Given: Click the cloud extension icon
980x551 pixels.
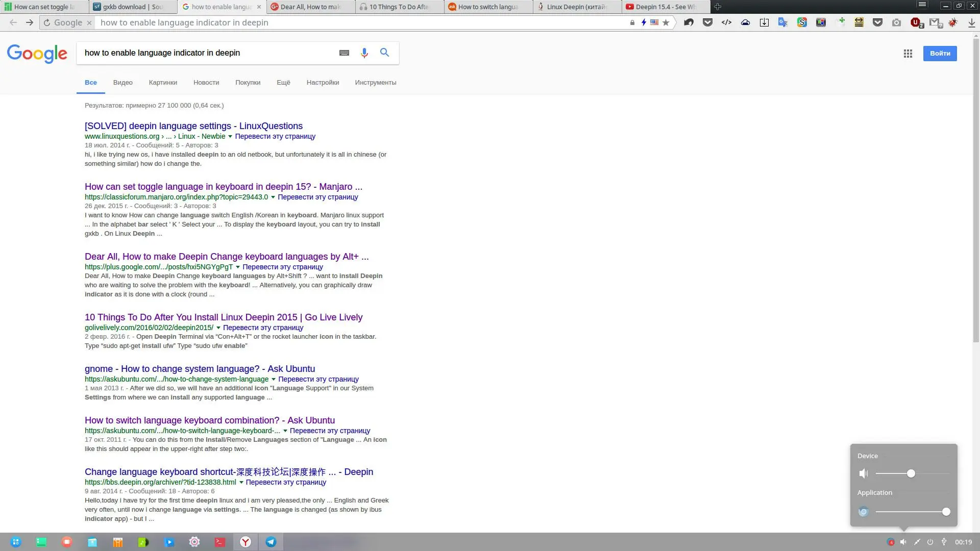Looking at the screenshot, I should 745,22.
